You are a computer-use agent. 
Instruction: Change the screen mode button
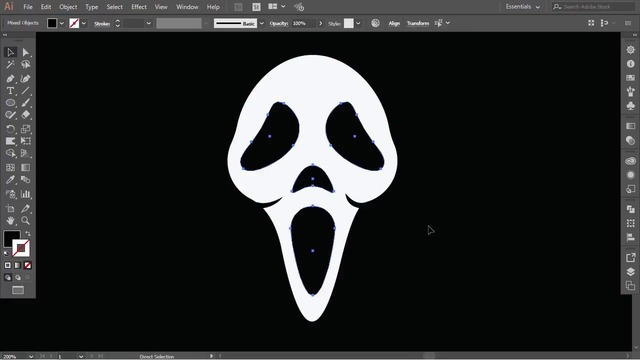click(x=18, y=290)
